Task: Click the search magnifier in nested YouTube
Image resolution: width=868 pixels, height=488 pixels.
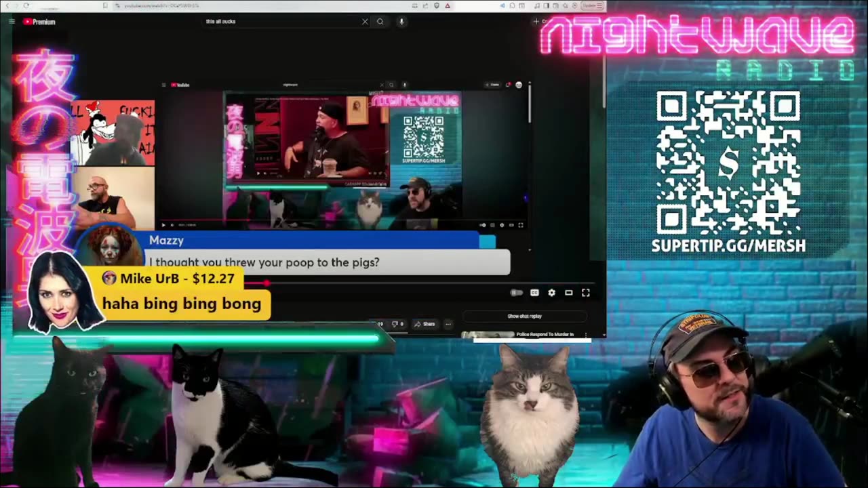Action: click(391, 85)
